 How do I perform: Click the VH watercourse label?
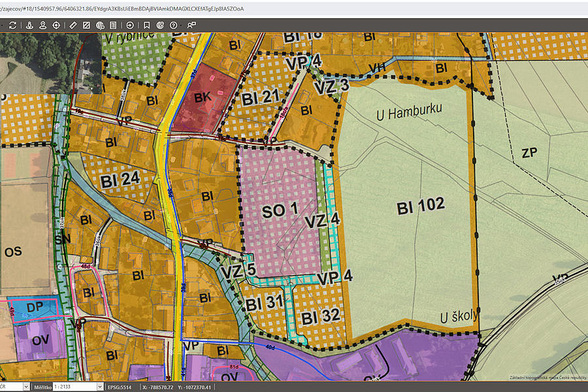[x=377, y=67]
